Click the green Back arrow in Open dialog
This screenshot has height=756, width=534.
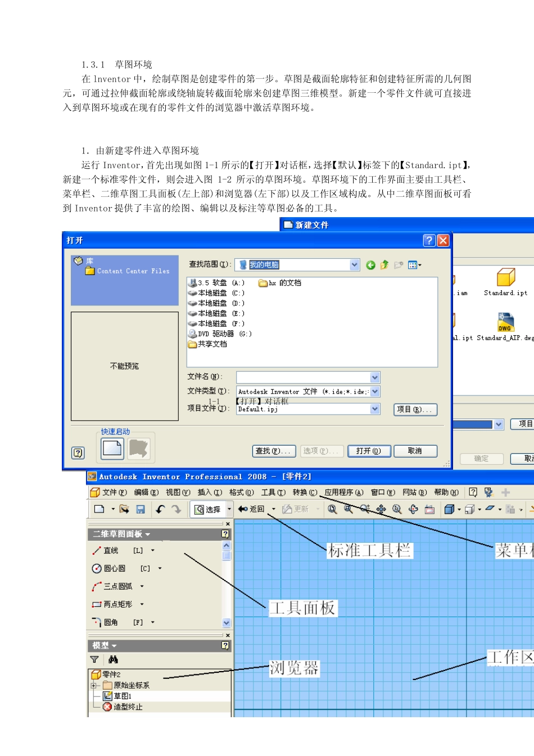(370, 265)
